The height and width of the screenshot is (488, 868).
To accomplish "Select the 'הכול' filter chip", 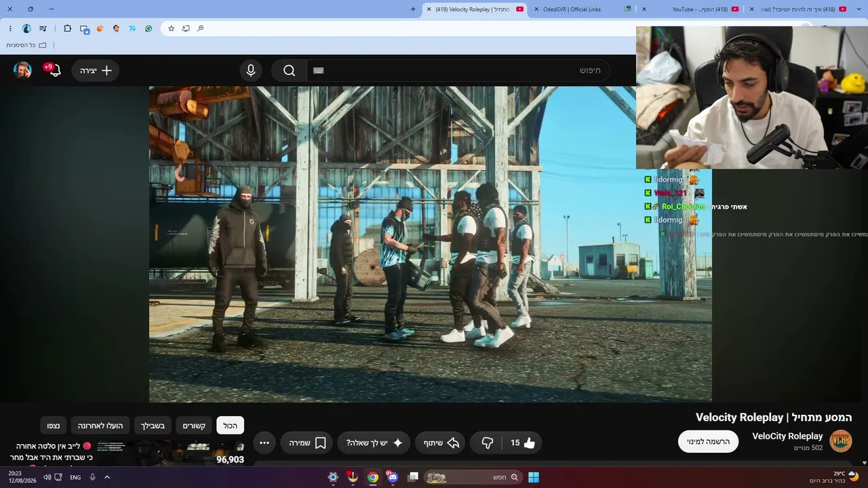I will pos(231,426).
